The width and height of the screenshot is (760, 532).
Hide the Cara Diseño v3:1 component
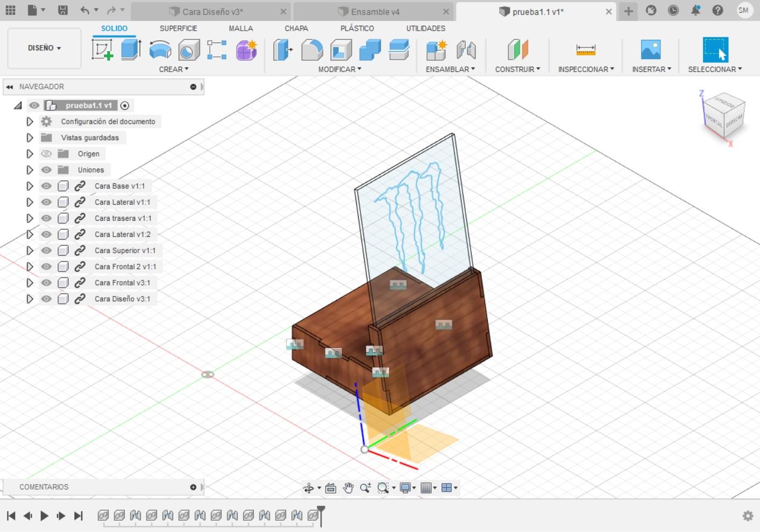pyautogui.click(x=46, y=299)
